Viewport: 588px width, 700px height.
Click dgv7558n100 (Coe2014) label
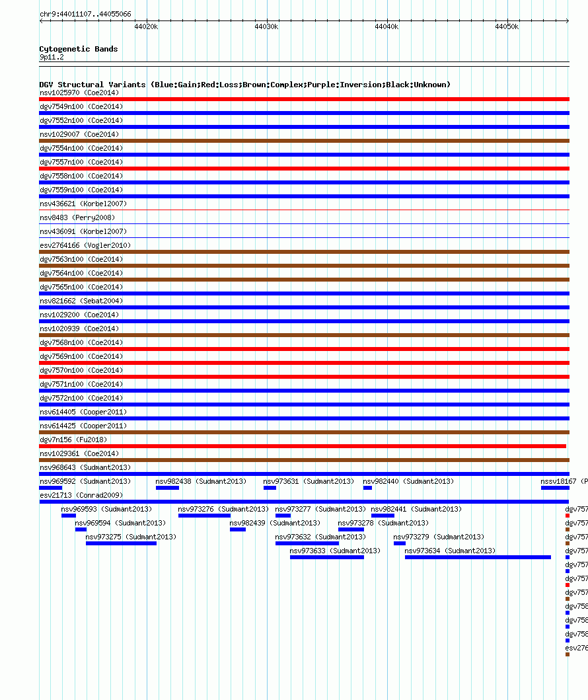point(81,176)
